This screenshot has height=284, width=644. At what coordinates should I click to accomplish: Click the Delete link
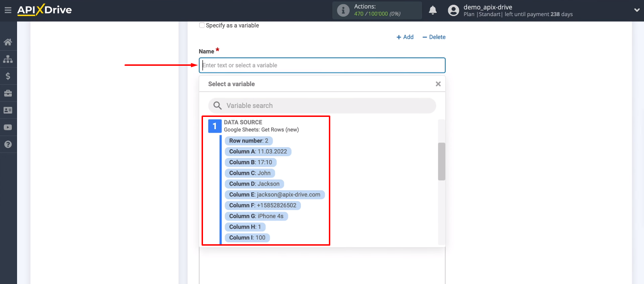[x=433, y=37]
